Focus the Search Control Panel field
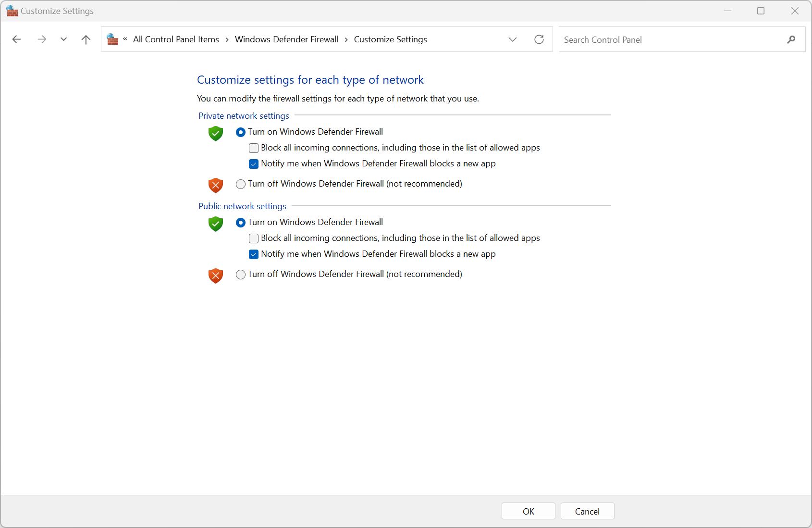This screenshot has width=812, height=528. click(673, 39)
